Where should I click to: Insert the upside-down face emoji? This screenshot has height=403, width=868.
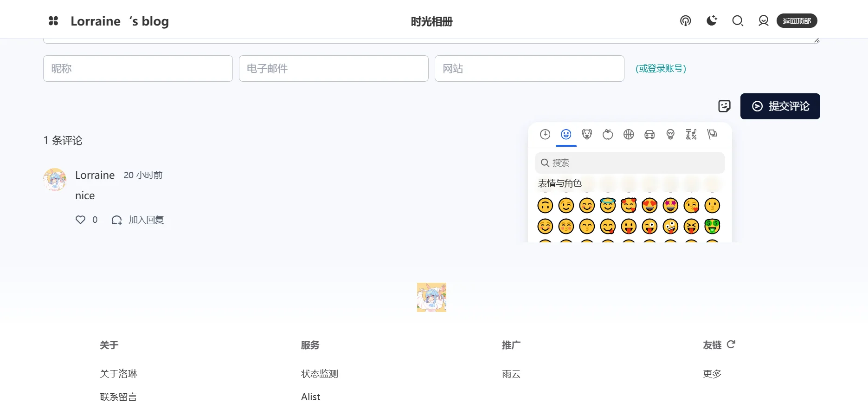545,205
